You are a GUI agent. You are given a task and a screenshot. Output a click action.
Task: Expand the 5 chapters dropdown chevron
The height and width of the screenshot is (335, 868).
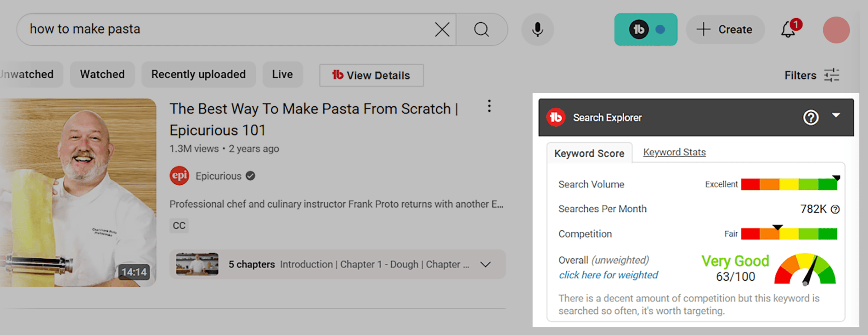click(486, 264)
